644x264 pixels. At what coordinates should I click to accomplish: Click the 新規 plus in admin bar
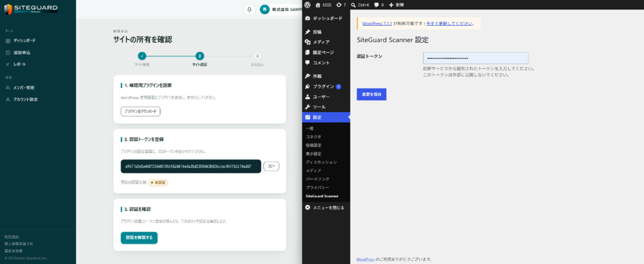(x=396, y=5)
